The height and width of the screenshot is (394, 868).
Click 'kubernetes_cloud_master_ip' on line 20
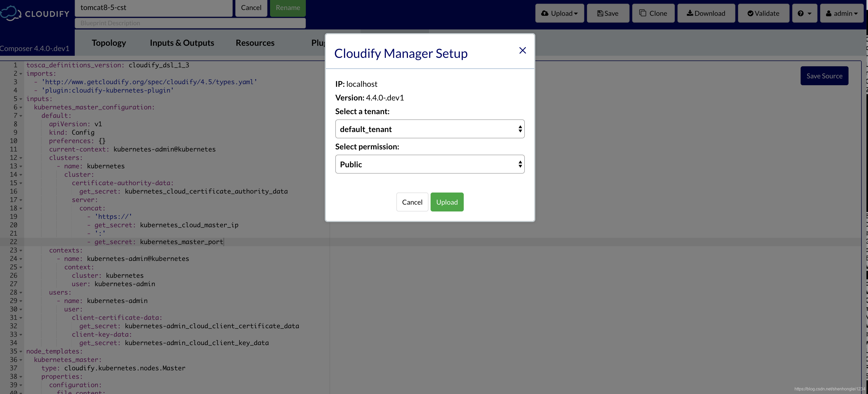coord(189,225)
